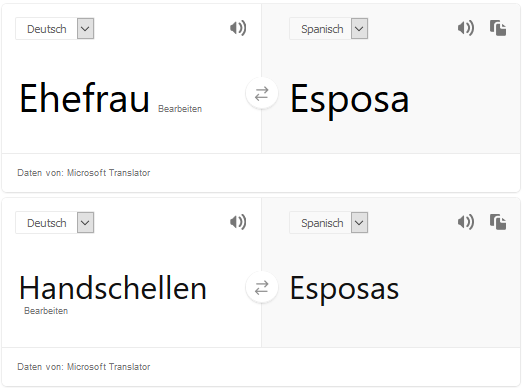Open Deutsch language dropdown above Handschellen
The image size is (523, 388).
[55, 223]
